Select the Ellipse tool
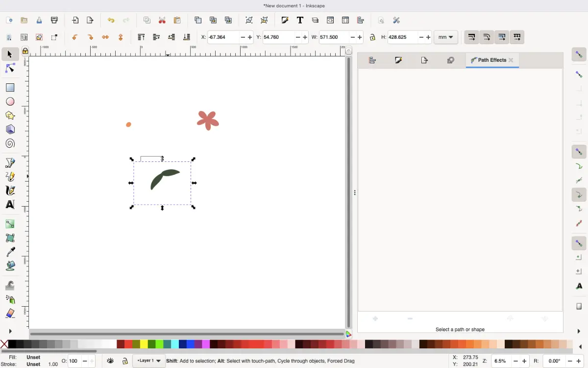 click(10, 102)
